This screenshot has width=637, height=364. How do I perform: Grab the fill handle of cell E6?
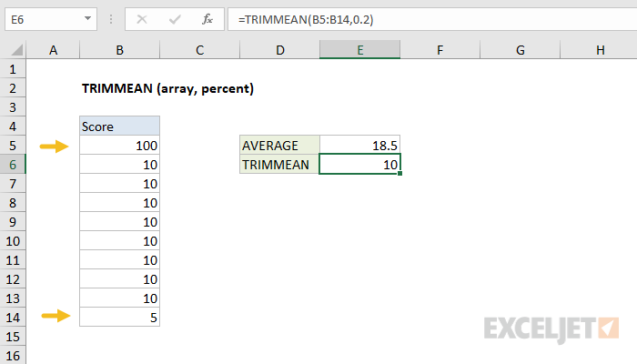[x=400, y=174]
